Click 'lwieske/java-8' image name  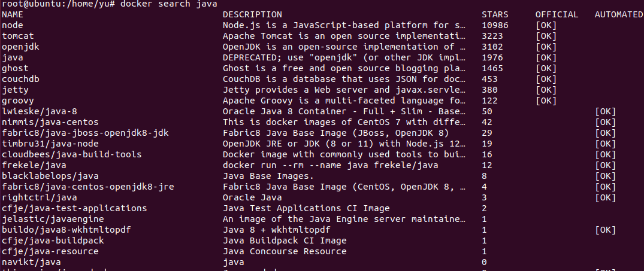point(40,111)
